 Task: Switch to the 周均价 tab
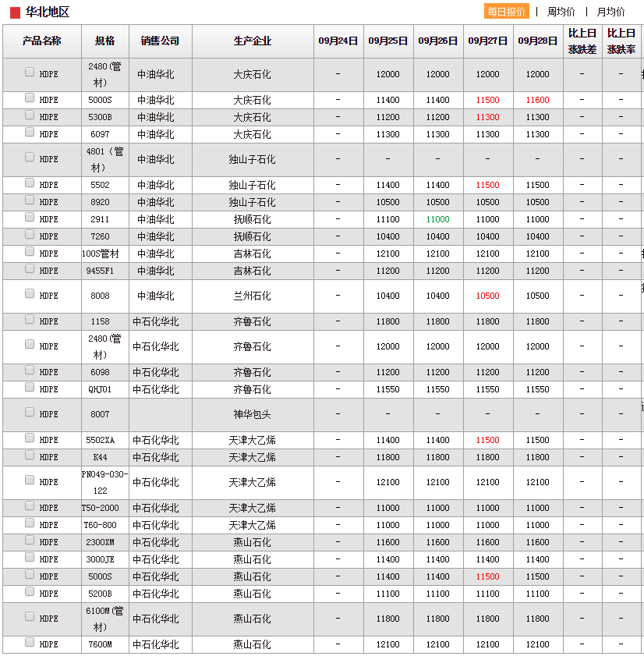coord(561,12)
